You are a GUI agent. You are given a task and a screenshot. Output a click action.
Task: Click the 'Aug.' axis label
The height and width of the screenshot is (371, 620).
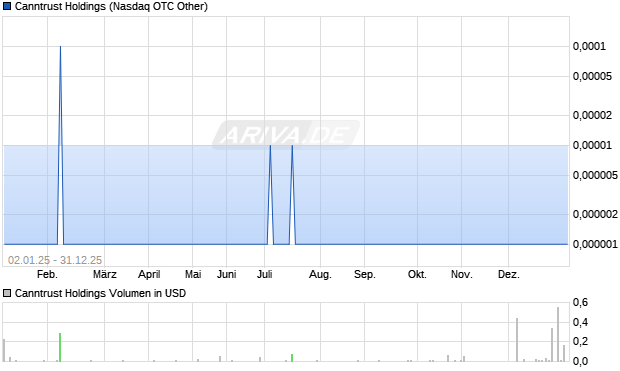(x=320, y=274)
